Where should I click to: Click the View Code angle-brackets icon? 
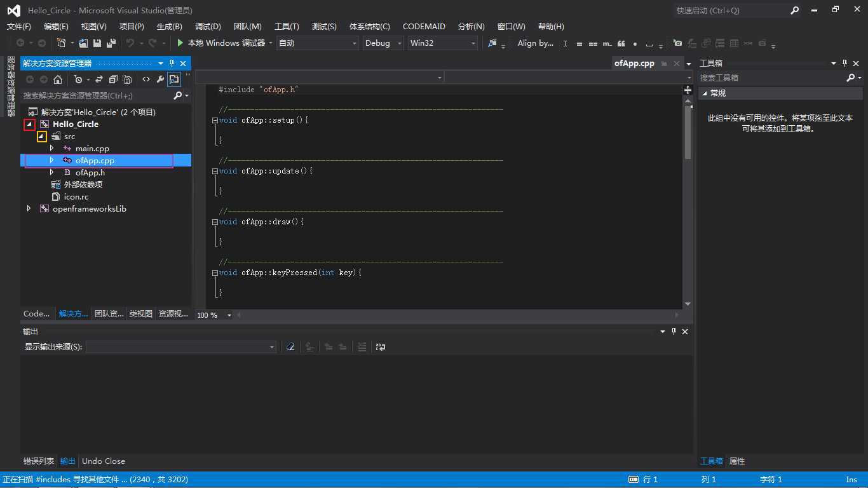pos(146,79)
